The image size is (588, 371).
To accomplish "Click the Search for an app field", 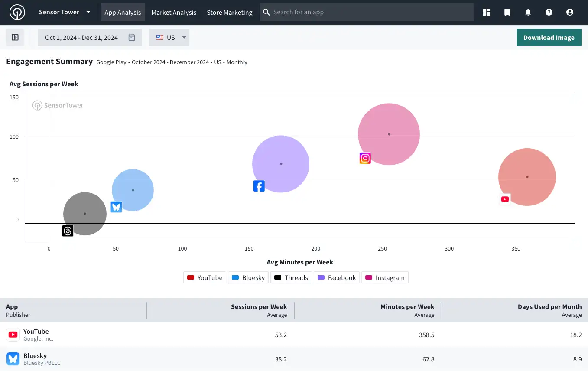I will (367, 12).
